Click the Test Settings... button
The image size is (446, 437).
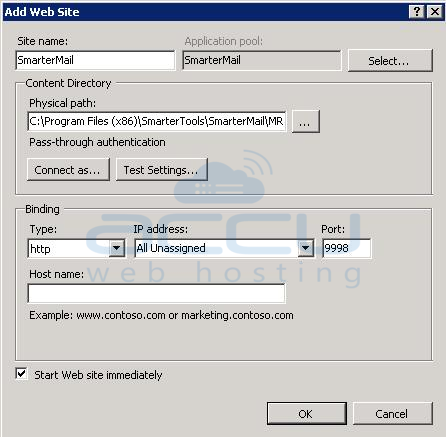click(162, 170)
